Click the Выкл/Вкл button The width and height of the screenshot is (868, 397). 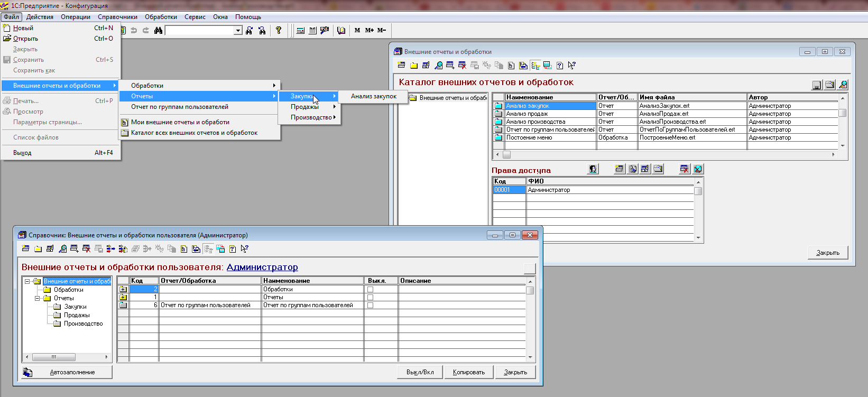click(x=420, y=372)
